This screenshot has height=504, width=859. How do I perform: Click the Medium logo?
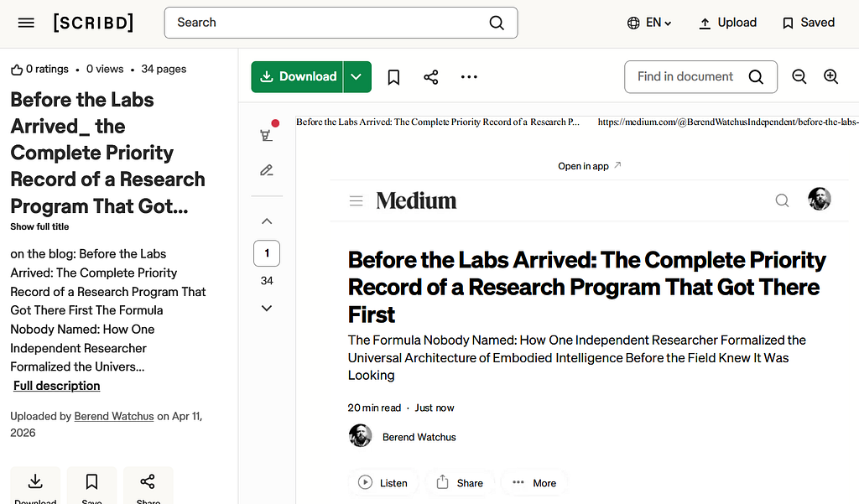pos(416,200)
